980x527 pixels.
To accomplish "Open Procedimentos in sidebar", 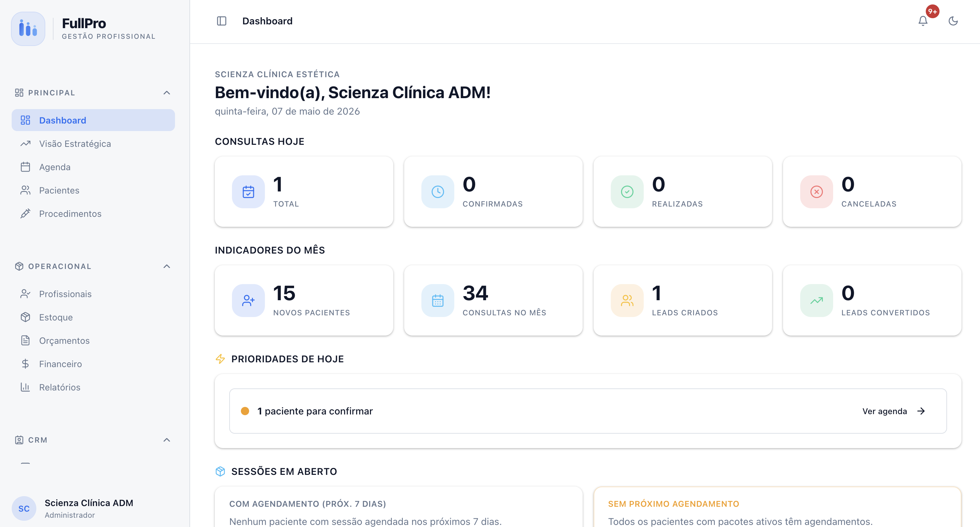I will [x=93, y=213].
